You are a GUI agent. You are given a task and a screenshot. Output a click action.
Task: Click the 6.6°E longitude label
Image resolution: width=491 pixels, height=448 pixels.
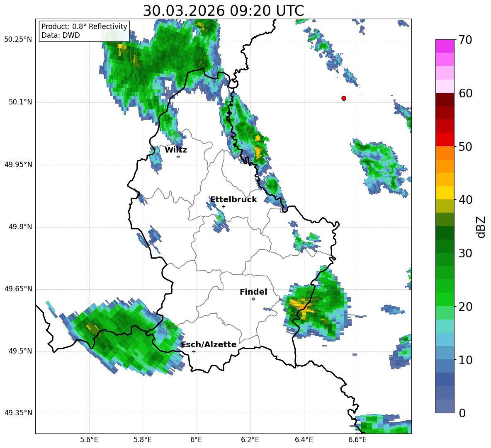pos(357,440)
